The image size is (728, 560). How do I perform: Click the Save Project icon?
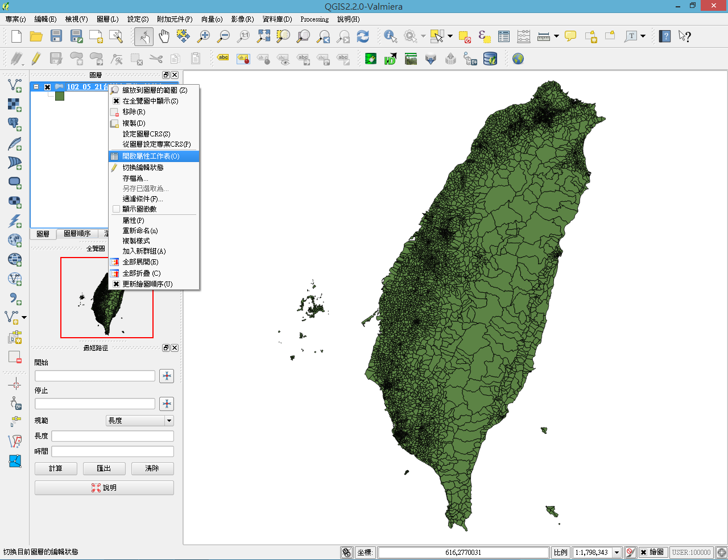[56, 36]
